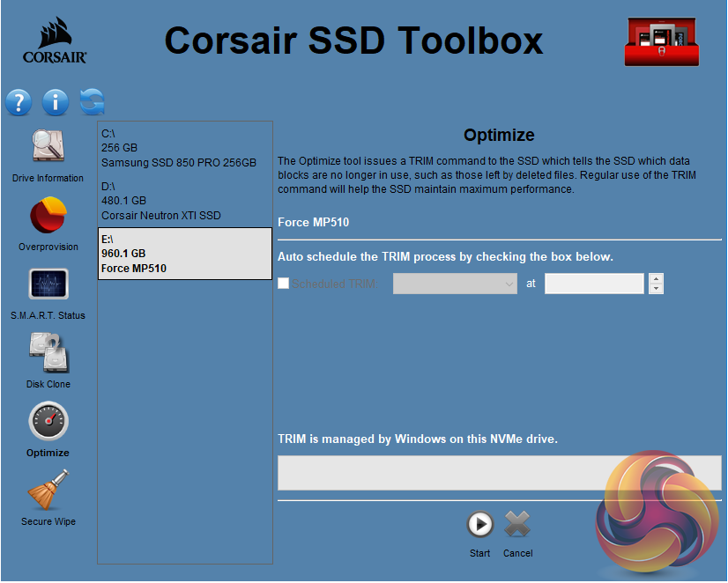
Task: Choose the D:\ Corsair Neutron XTI SSD
Action: coord(184,201)
